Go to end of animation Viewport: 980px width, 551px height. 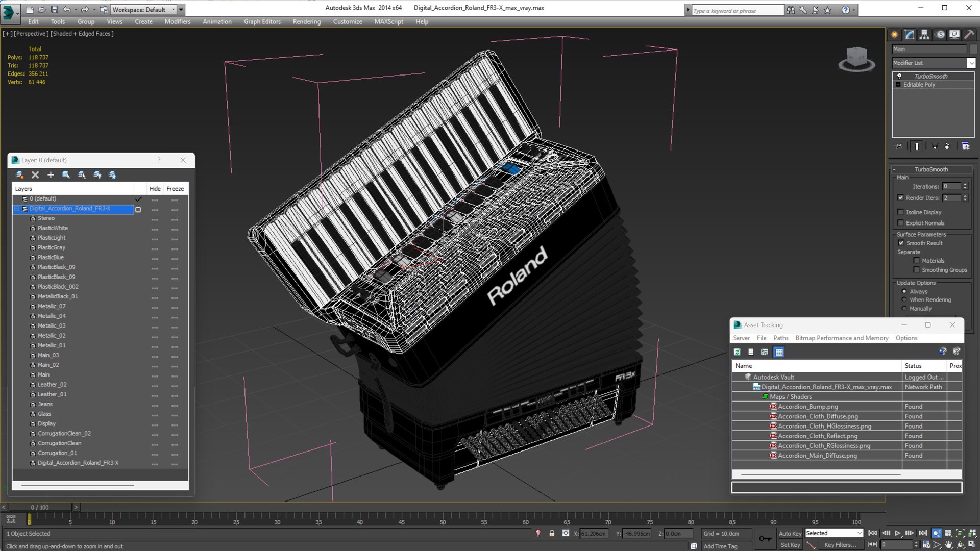pos(922,533)
